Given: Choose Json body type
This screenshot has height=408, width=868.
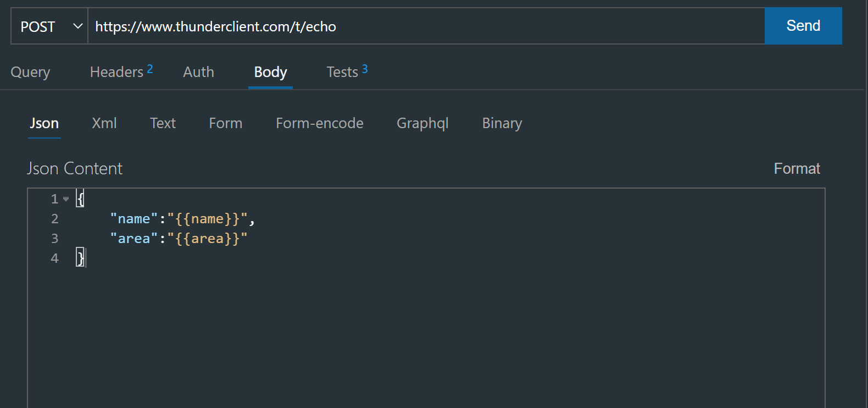Looking at the screenshot, I should tap(44, 123).
